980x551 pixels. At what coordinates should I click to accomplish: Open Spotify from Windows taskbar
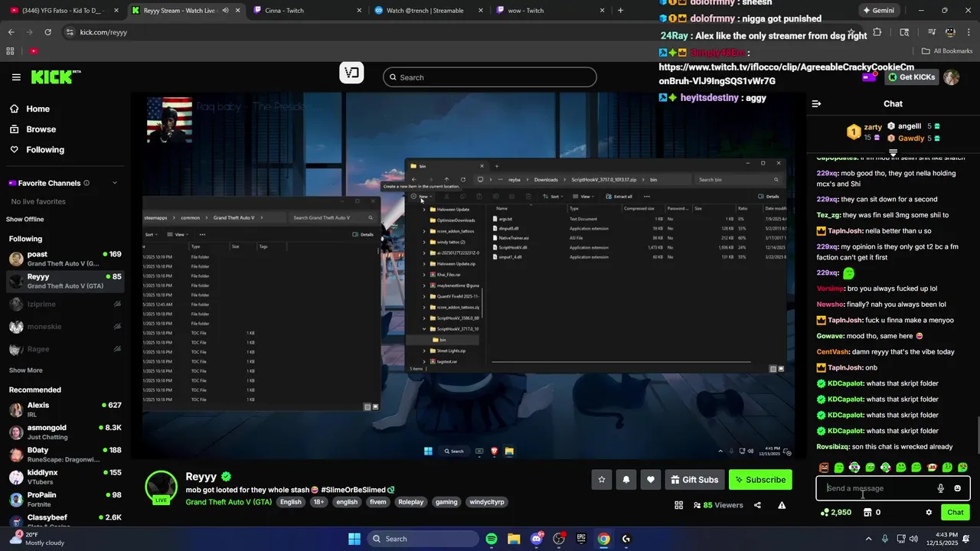pos(492,539)
